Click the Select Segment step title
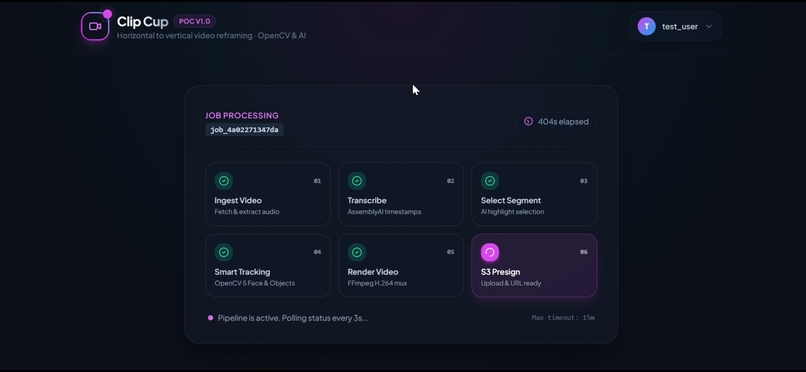 pos(511,200)
